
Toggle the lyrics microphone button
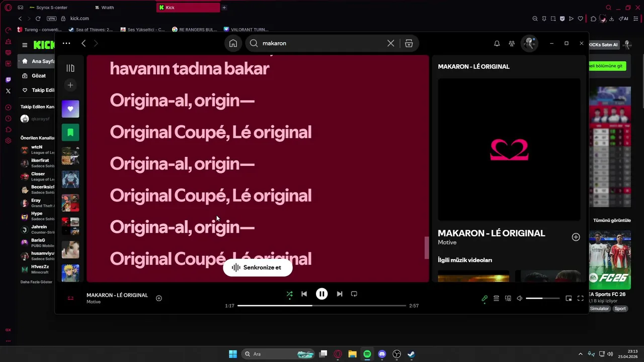485,298
